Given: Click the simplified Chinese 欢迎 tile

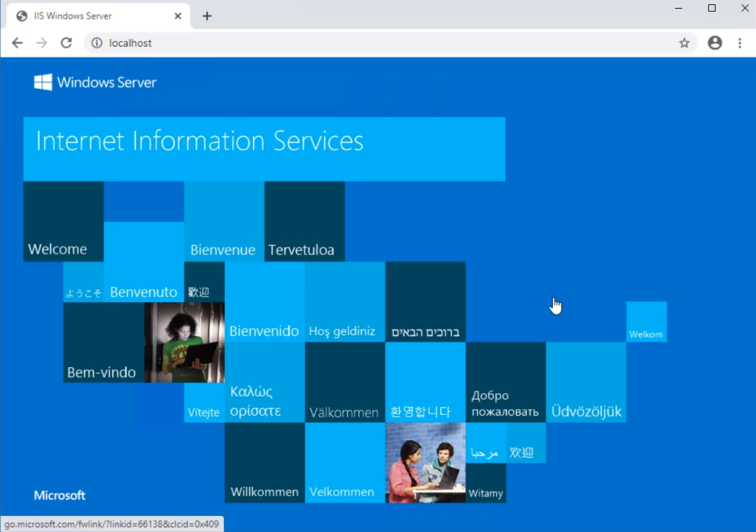Looking at the screenshot, I should pyautogui.click(x=526, y=443).
